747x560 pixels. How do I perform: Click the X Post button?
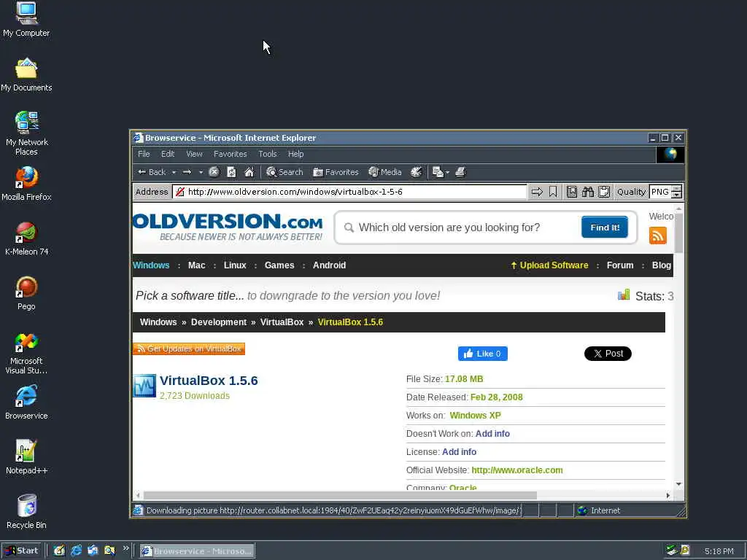pos(608,354)
